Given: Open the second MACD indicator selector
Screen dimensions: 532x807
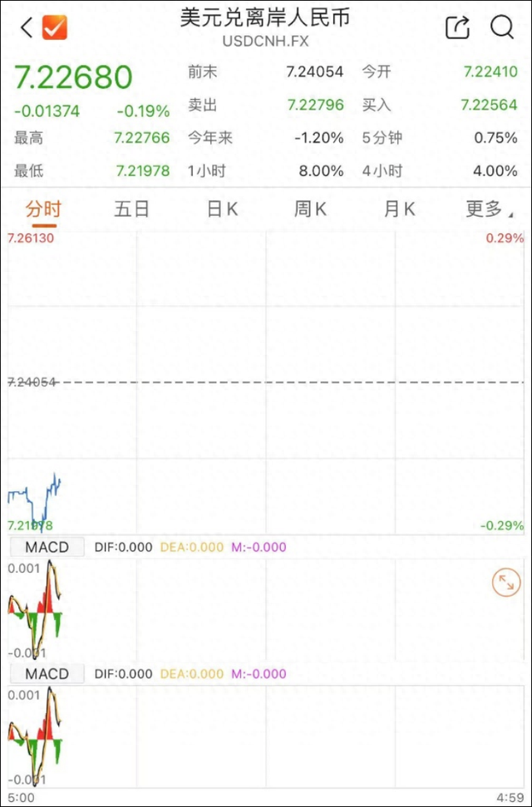Looking at the screenshot, I should [47, 673].
